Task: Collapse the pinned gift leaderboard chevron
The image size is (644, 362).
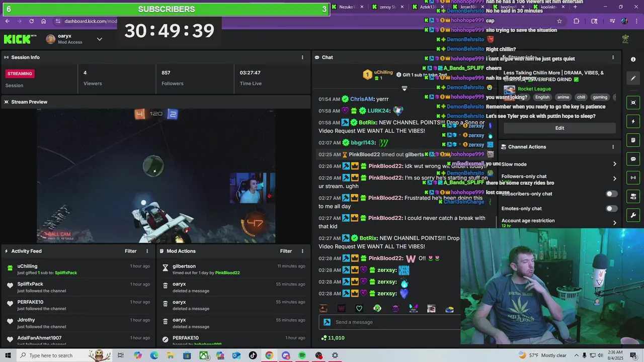Action: coord(404,88)
